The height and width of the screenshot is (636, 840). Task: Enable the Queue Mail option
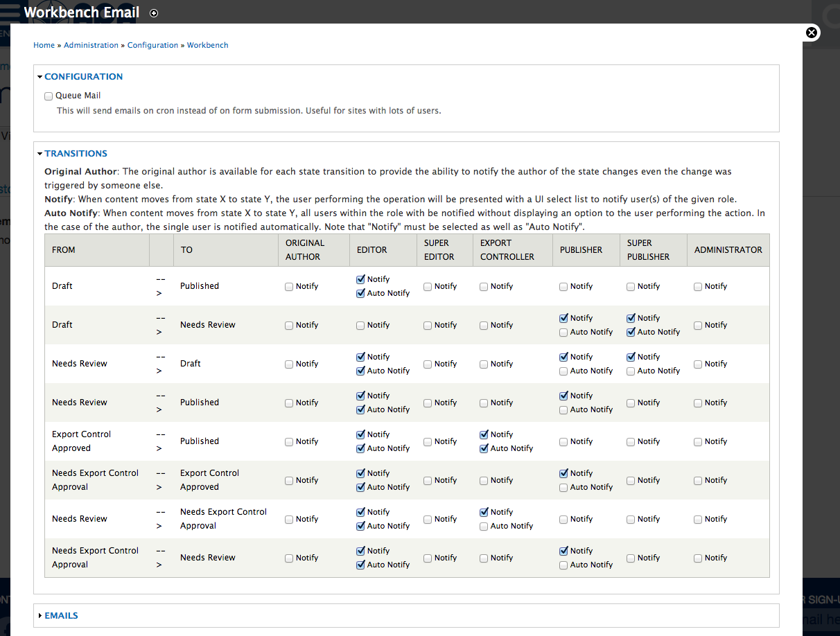point(49,96)
